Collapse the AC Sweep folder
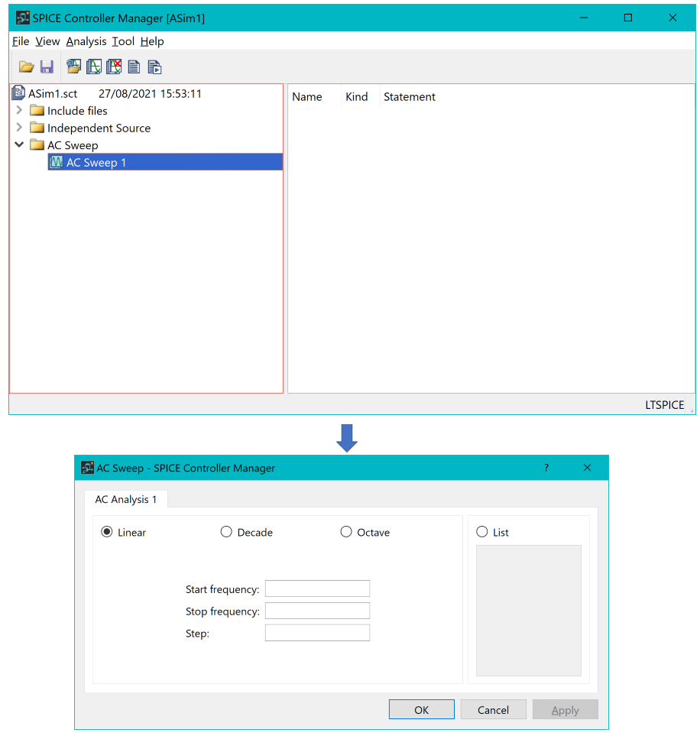This screenshot has height=736, width=700. [19, 145]
